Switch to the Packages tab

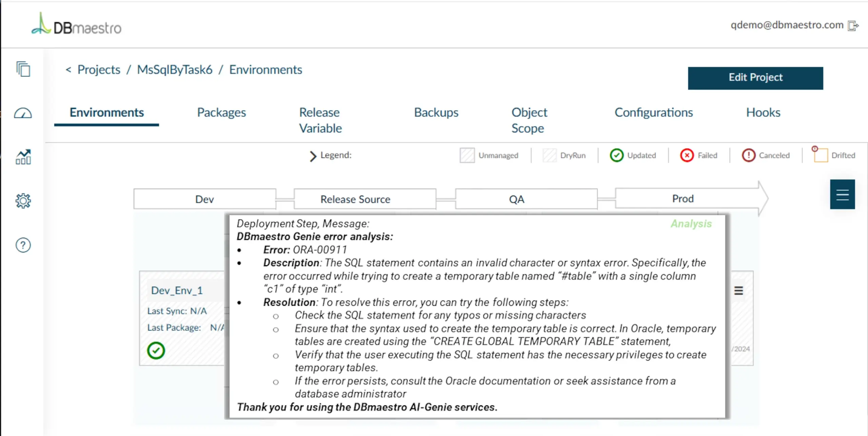tap(221, 113)
